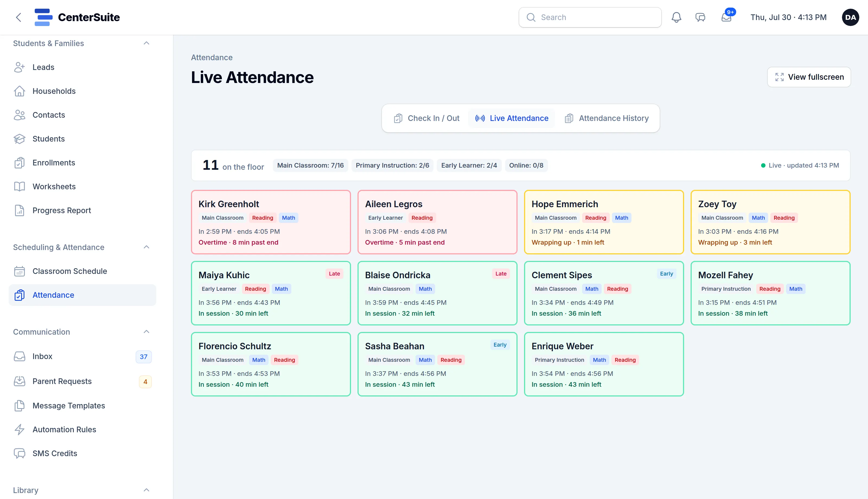This screenshot has height=499, width=868.
Task: Click the View fullscreen button
Action: click(809, 77)
